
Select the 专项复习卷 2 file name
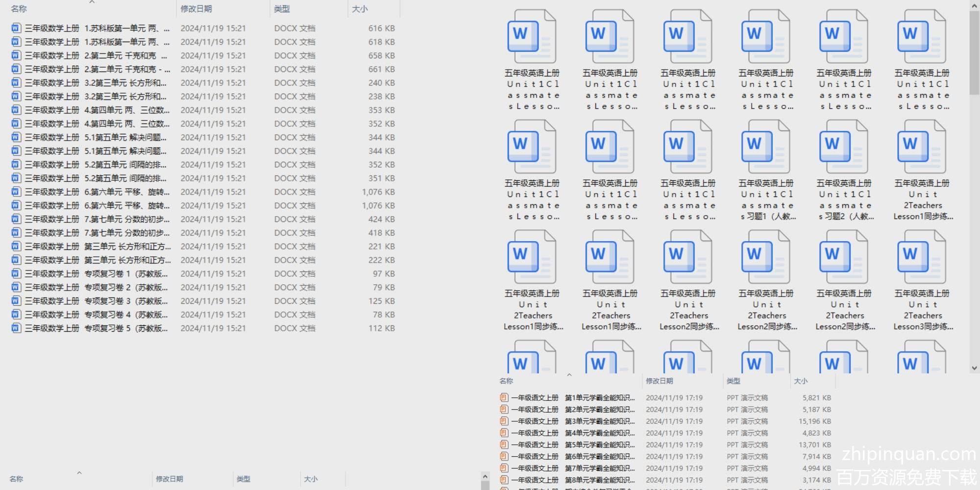126,287
